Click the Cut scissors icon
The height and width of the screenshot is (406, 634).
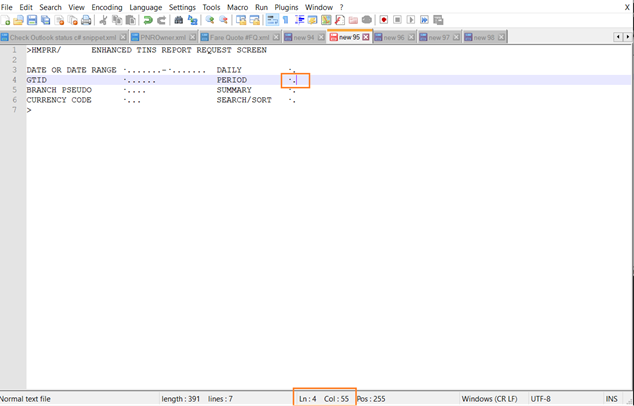click(x=104, y=20)
